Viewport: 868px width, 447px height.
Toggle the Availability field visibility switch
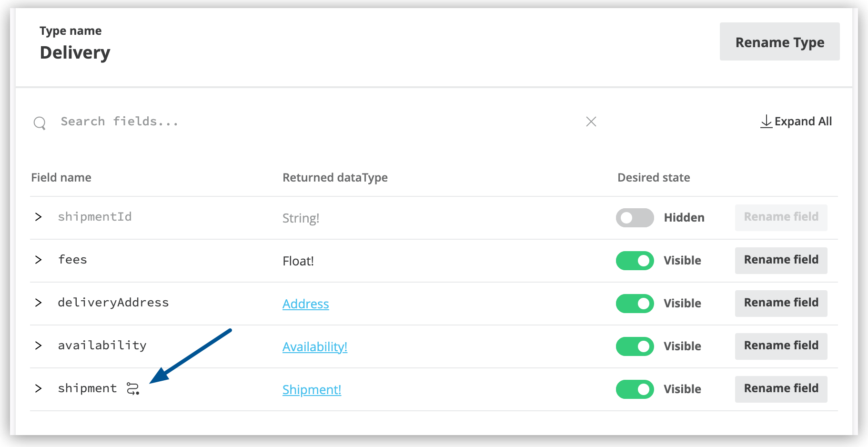click(x=635, y=346)
